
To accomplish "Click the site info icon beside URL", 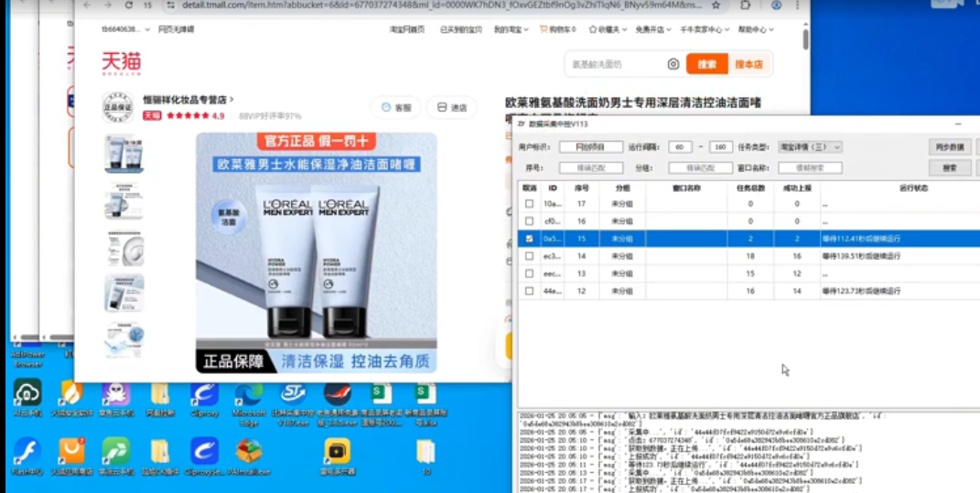I will click(x=170, y=5).
